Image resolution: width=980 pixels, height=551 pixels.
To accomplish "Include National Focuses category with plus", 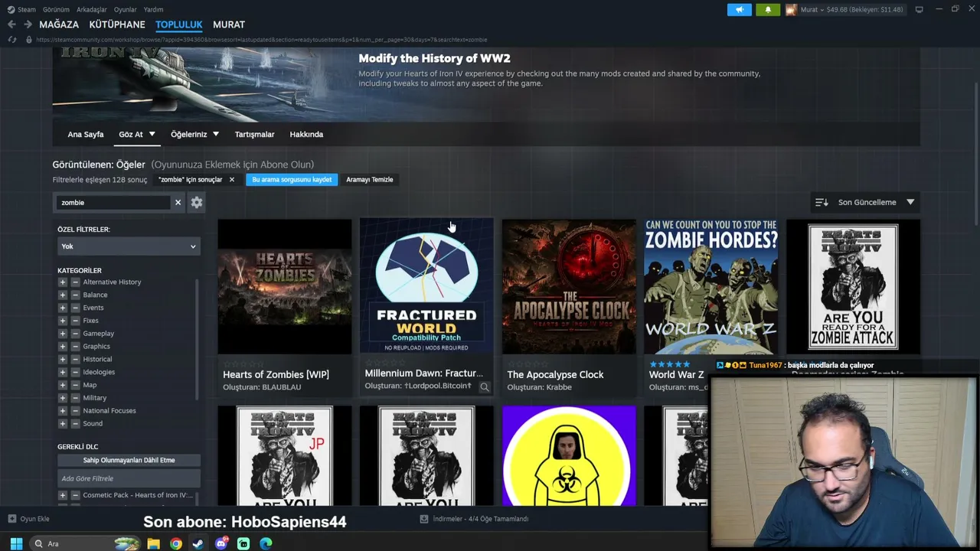I will coord(63,411).
